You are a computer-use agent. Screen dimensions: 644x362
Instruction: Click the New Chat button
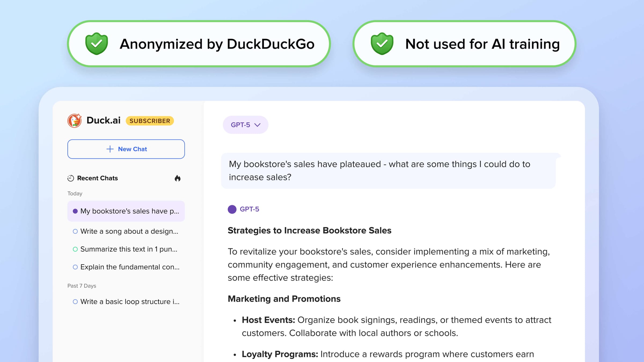(x=126, y=149)
